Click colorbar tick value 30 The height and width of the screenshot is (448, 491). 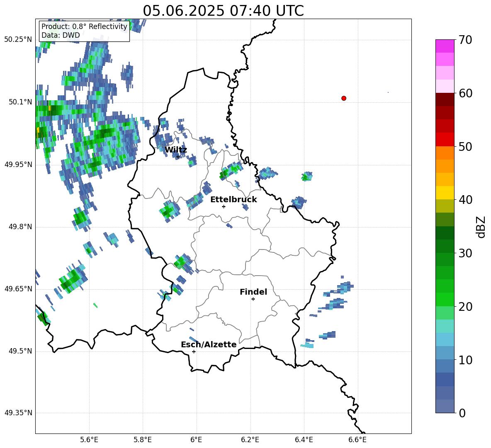[465, 253]
